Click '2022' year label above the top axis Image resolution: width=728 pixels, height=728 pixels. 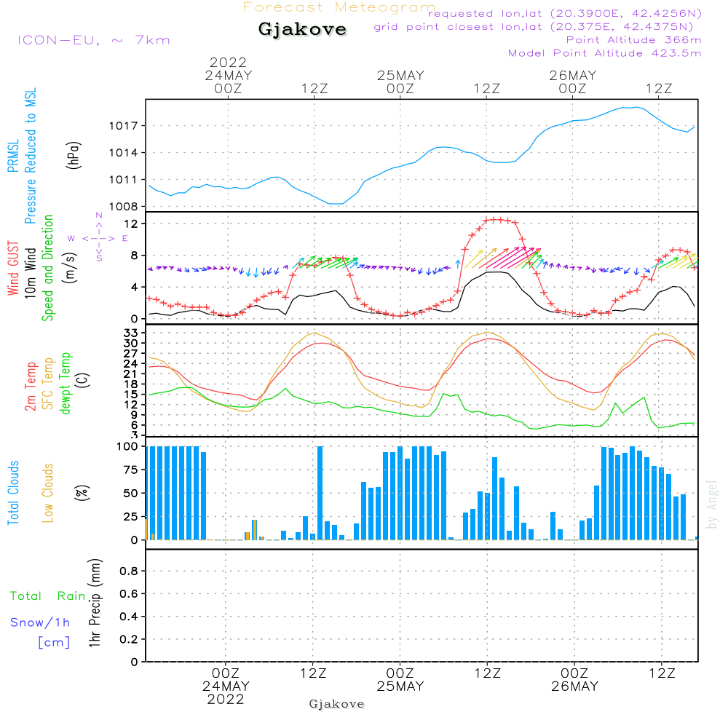click(x=228, y=62)
